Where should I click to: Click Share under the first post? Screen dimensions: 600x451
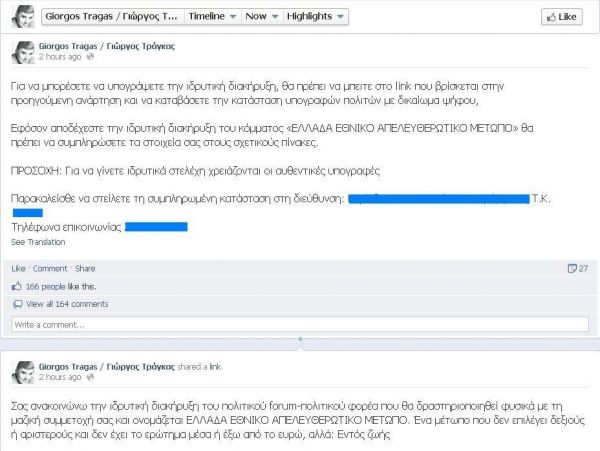85,269
